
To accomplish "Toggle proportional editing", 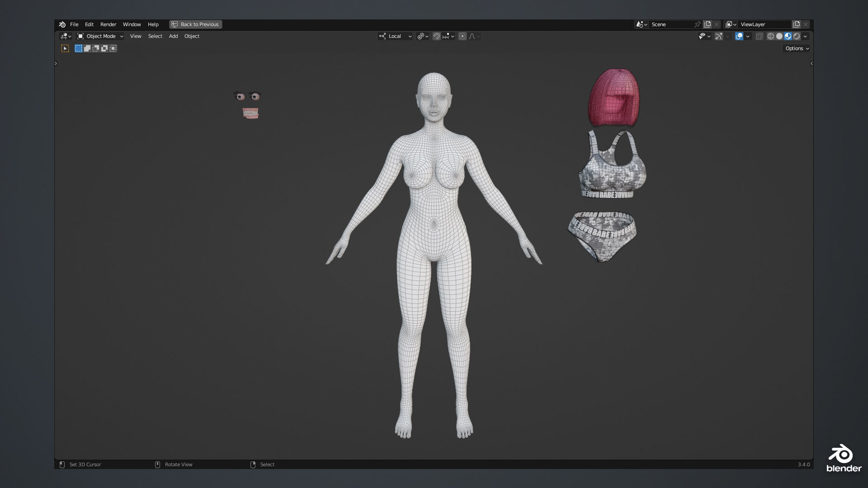I will coord(462,36).
